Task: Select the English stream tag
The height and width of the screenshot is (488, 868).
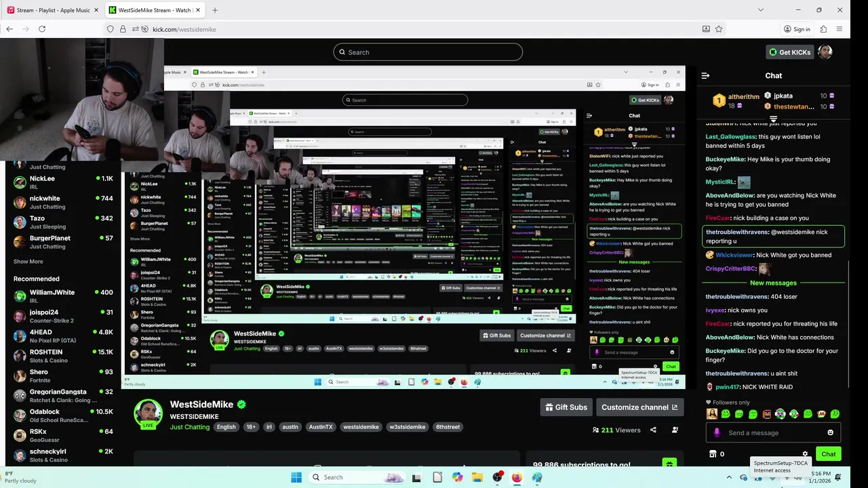Action: pyautogui.click(x=226, y=427)
